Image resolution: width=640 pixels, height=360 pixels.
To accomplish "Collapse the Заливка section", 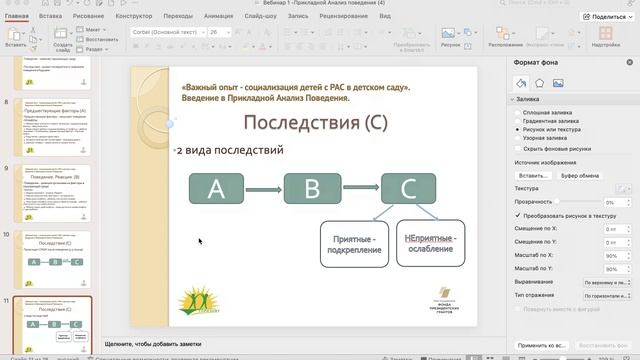I will click(x=512, y=99).
